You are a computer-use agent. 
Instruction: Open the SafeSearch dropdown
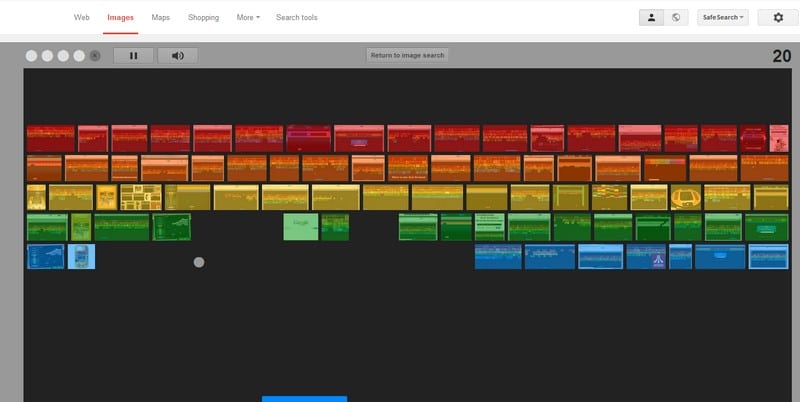pos(723,17)
